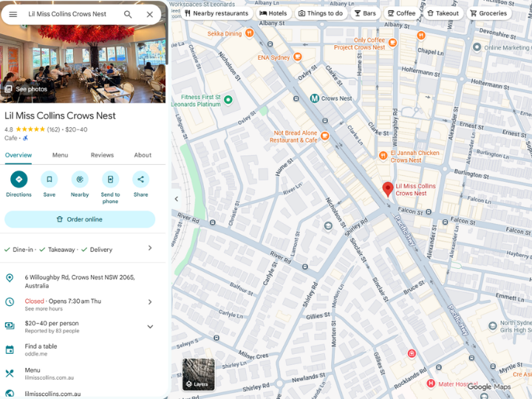Open the Menu tab
The width and height of the screenshot is (532, 399).
pyautogui.click(x=60, y=155)
